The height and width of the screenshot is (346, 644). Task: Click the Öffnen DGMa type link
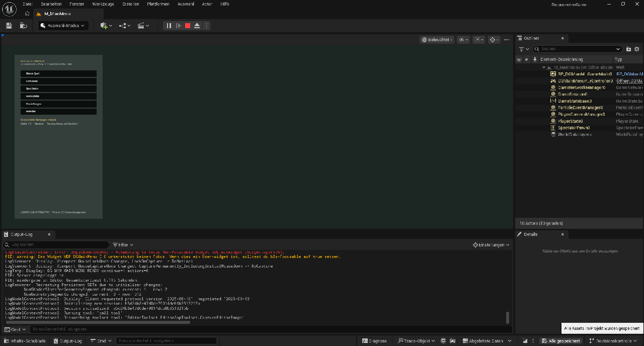[630, 81]
